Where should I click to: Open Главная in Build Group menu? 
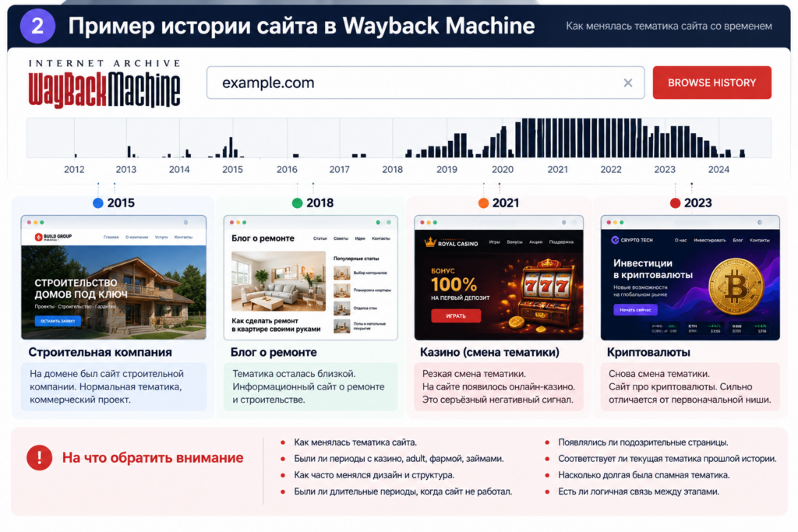coord(111,237)
